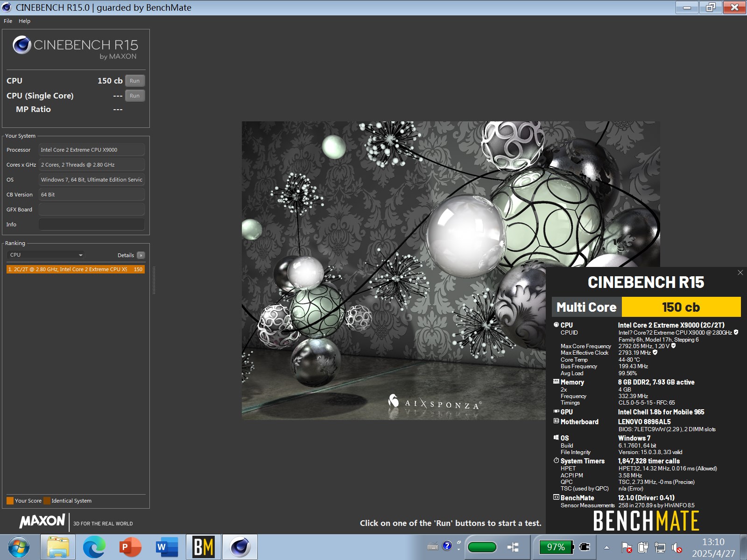Screen dimensions: 747x560
Task: Close the BenchMate result overlay
Action: tap(740, 273)
